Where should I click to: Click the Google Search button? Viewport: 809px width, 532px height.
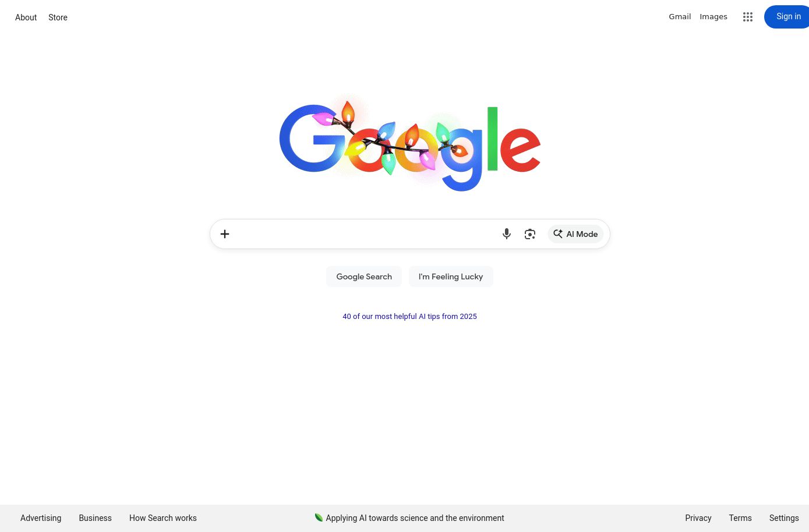364,276
